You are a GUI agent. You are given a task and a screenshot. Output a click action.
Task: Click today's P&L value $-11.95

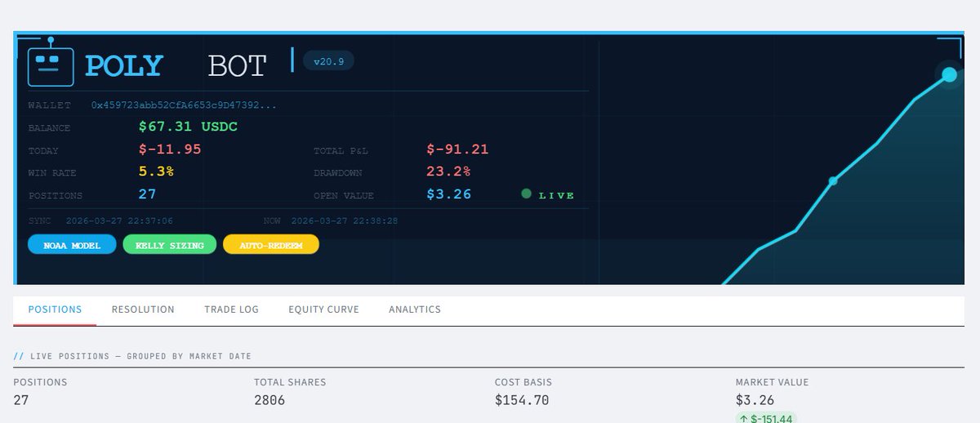point(170,149)
